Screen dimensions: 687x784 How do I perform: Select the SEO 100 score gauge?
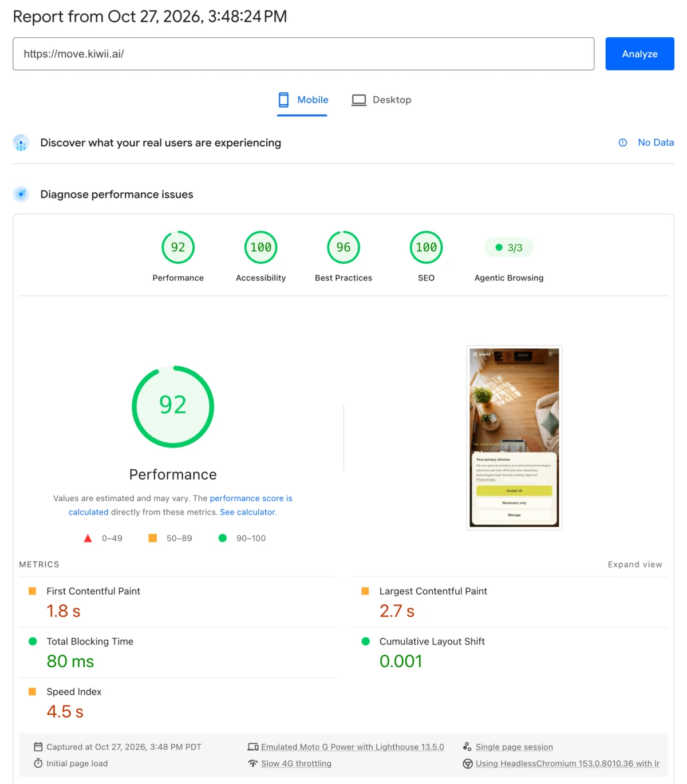(427, 247)
